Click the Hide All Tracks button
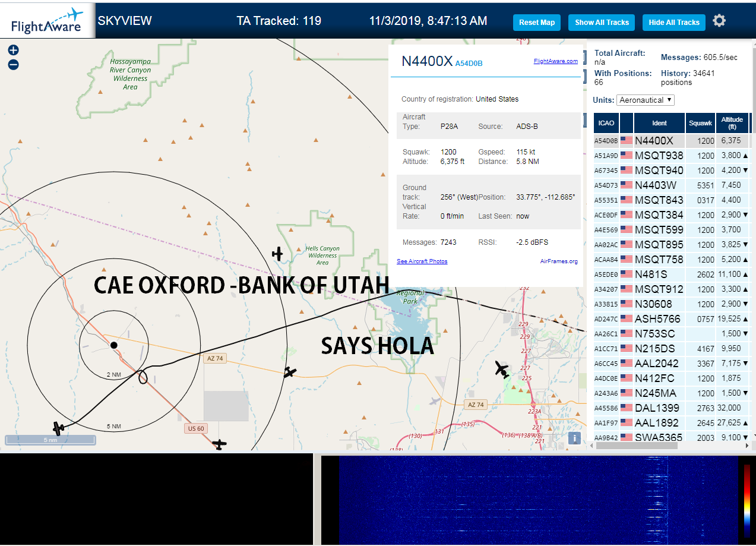The height and width of the screenshot is (546, 756). [674, 23]
